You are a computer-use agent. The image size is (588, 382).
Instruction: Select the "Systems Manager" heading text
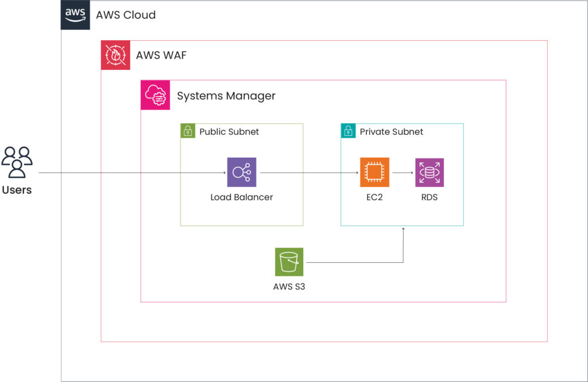(226, 96)
